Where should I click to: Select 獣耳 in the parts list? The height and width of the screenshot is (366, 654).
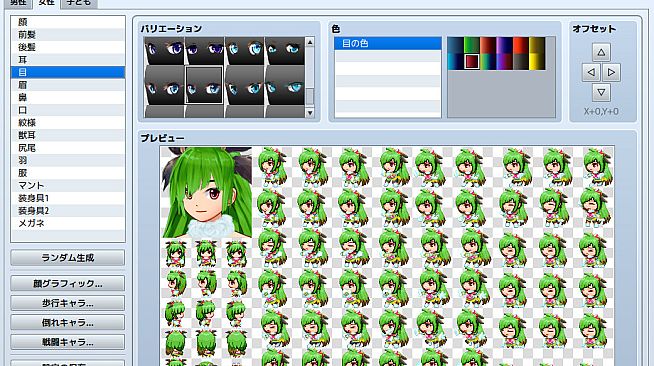(68, 135)
